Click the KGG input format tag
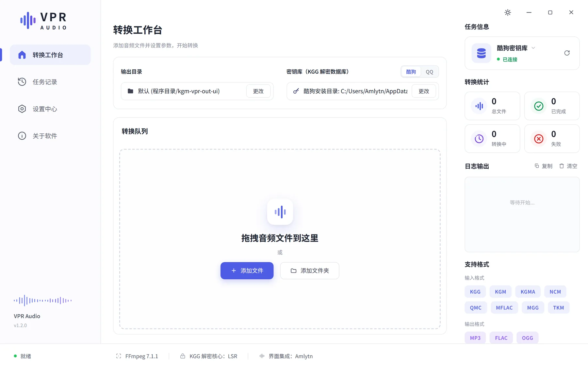Image resolution: width=588 pixels, height=368 pixels. (x=475, y=291)
